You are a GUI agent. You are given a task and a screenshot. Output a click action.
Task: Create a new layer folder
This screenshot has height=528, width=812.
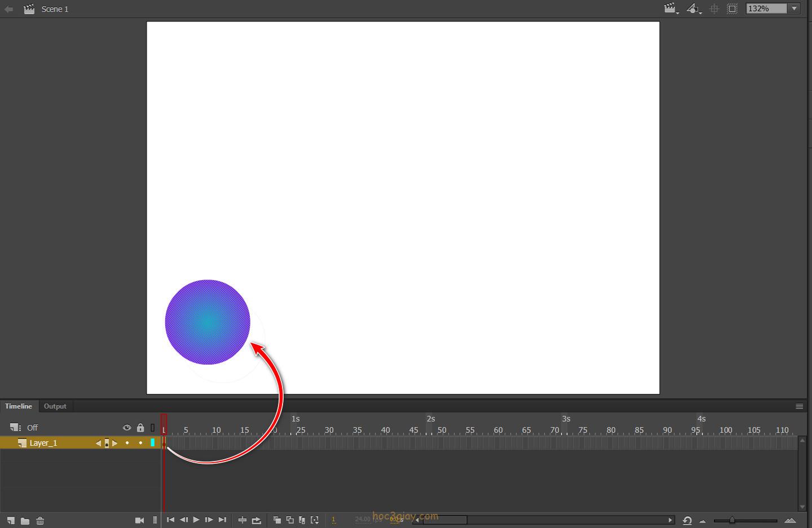(x=25, y=521)
